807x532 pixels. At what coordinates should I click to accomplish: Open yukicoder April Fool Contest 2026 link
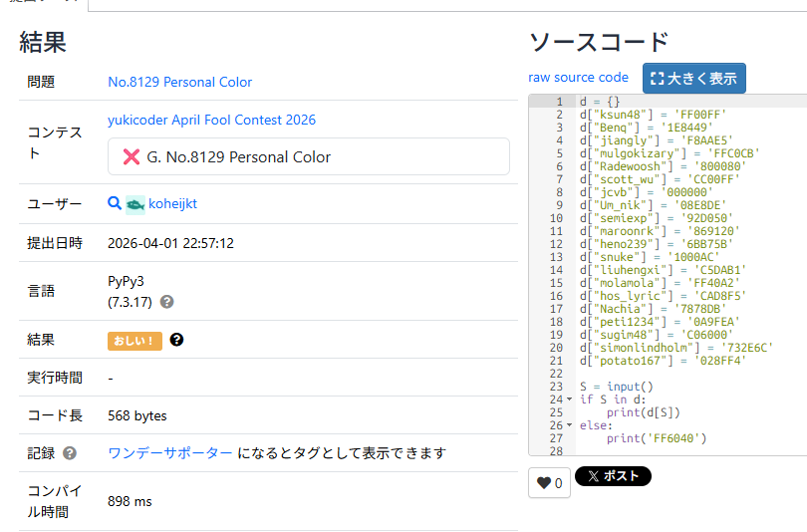click(x=211, y=120)
